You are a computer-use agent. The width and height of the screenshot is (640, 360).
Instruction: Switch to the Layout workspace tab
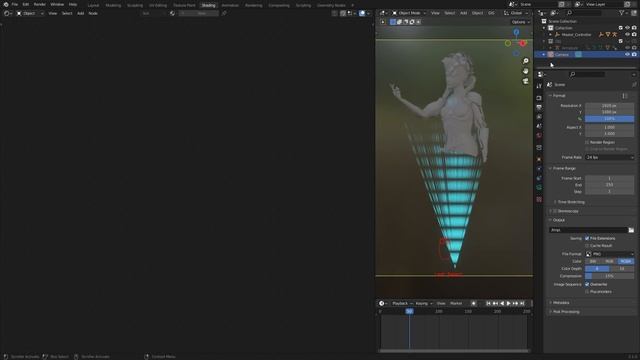(x=93, y=5)
